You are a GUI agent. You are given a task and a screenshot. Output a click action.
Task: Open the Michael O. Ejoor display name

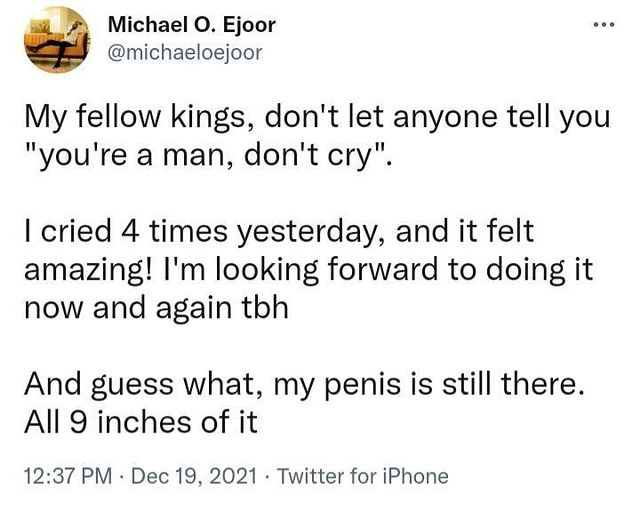click(x=192, y=24)
